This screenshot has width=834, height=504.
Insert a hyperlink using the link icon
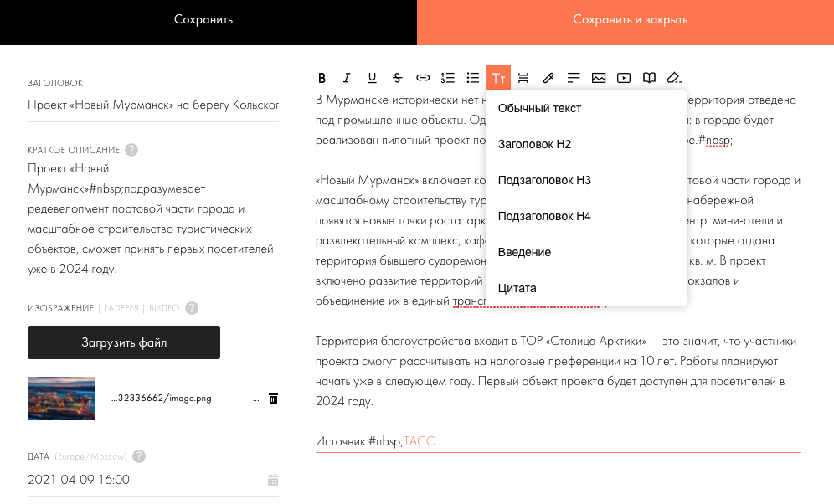(x=423, y=78)
